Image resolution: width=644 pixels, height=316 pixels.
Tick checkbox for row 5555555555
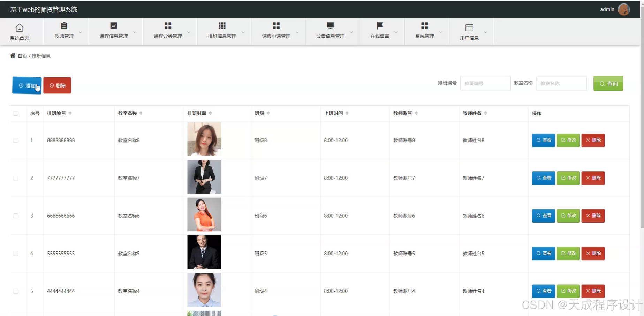pyautogui.click(x=16, y=254)
